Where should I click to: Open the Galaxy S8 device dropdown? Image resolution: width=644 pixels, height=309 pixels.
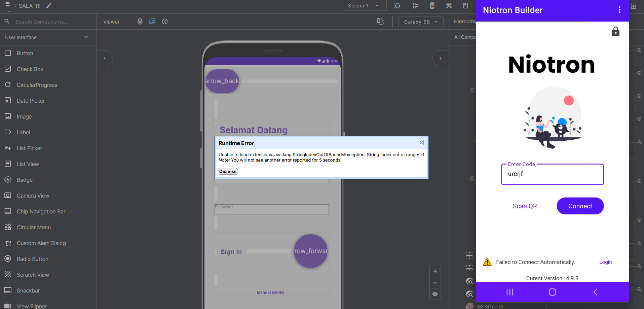click(421, 22)
